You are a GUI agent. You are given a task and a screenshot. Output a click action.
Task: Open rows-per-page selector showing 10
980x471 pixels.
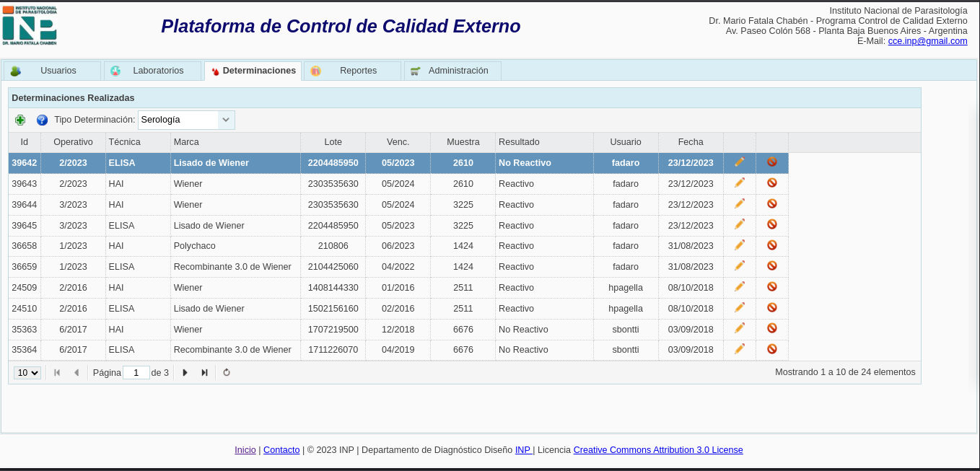click(x=27, y=373)
